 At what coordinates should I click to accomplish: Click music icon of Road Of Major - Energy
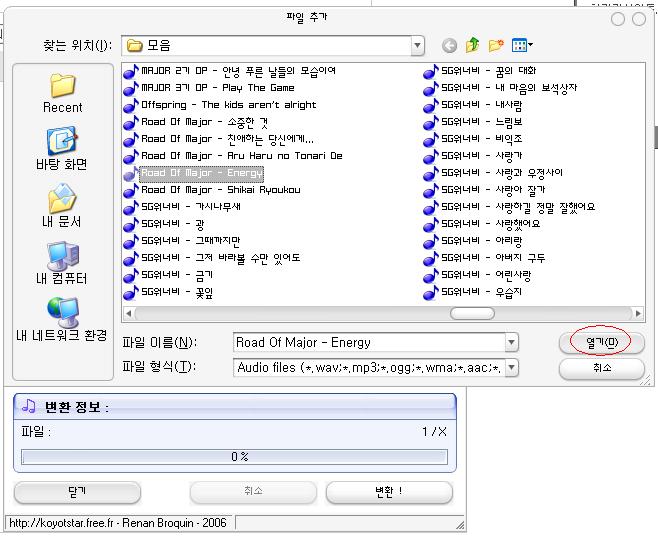131,173
